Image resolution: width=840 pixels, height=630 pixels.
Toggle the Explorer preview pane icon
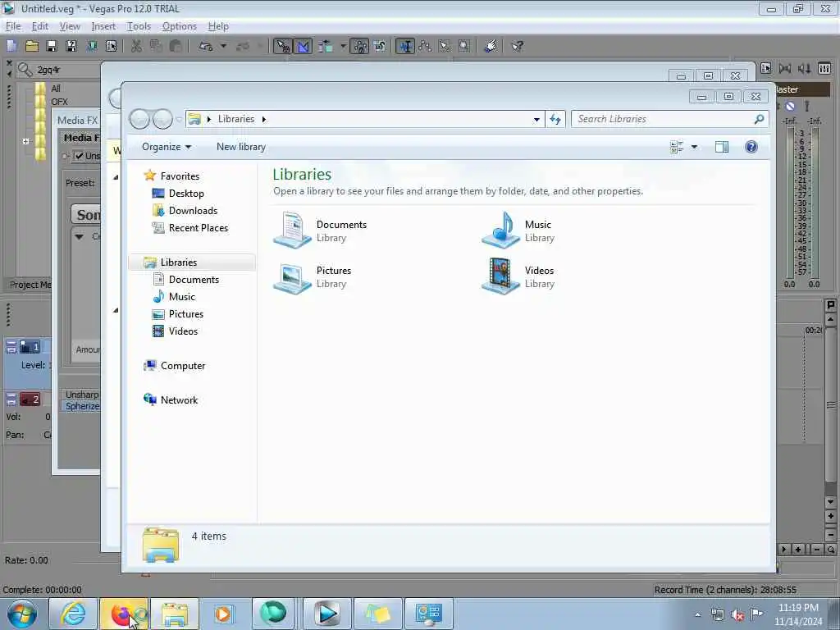click(x=722, y=147)
